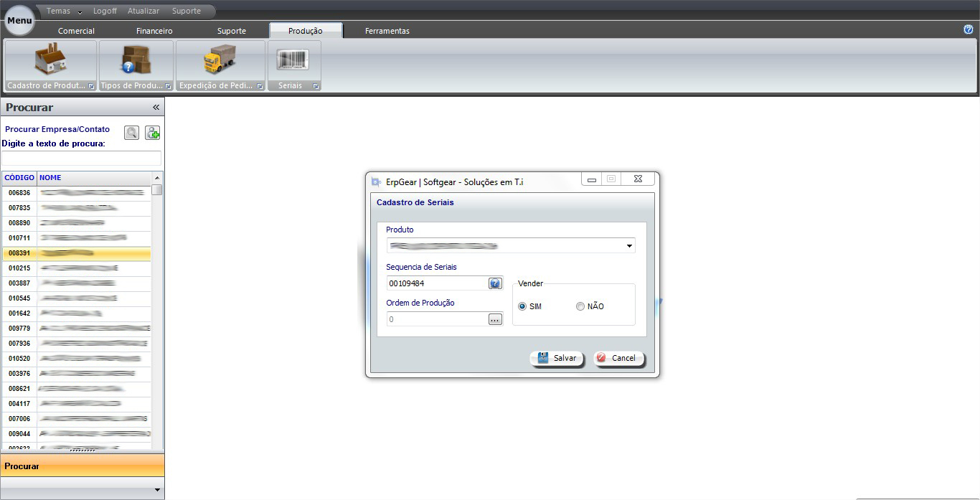This screenshot has width=980, height=500.
Task: Switch to the Ferramentas tab
Action: [387, 31]
